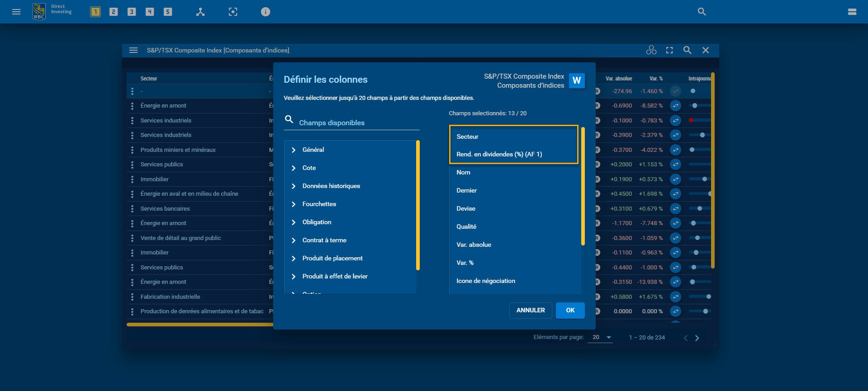
Task: Click the OK button
Action: (570, 310)
